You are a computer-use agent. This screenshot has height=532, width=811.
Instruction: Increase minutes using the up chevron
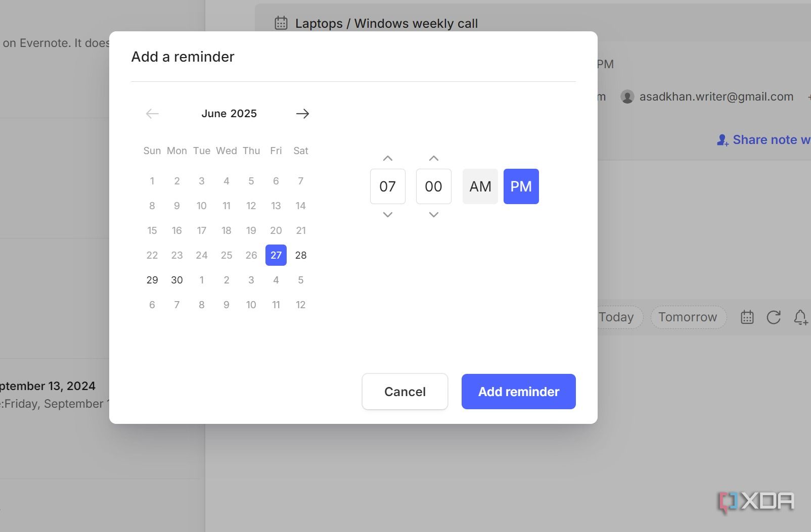click(x=433, y=158)
